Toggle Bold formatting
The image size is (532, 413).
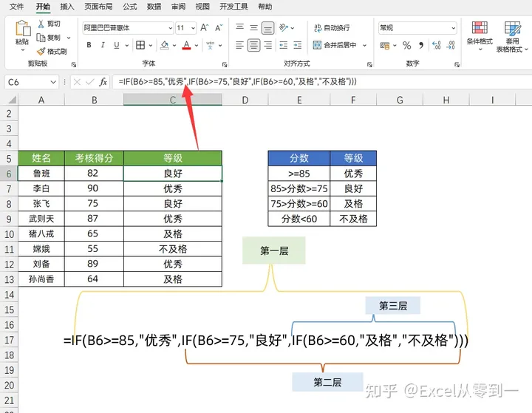click(x=89, y=45)
